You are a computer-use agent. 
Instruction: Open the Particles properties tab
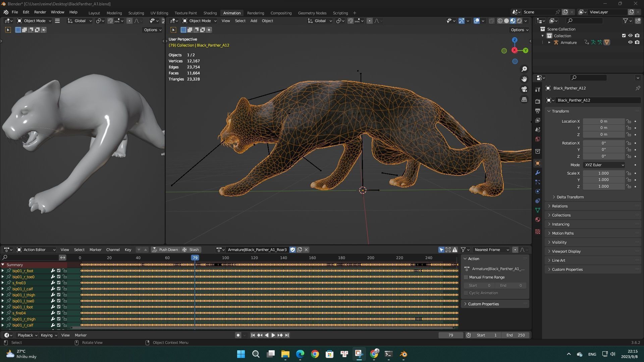click(x=538, y=182)
